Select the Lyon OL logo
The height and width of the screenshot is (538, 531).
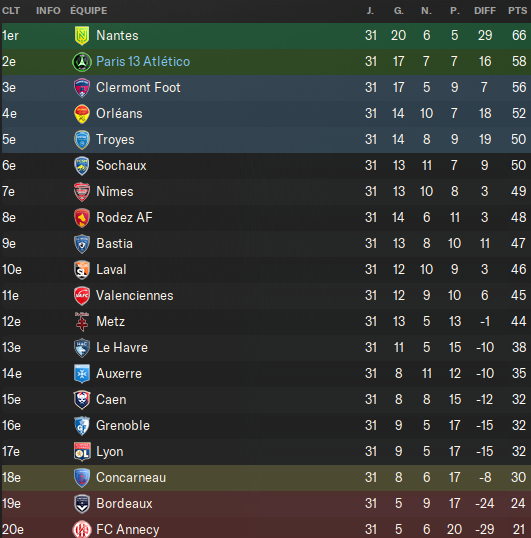(82, 452)
